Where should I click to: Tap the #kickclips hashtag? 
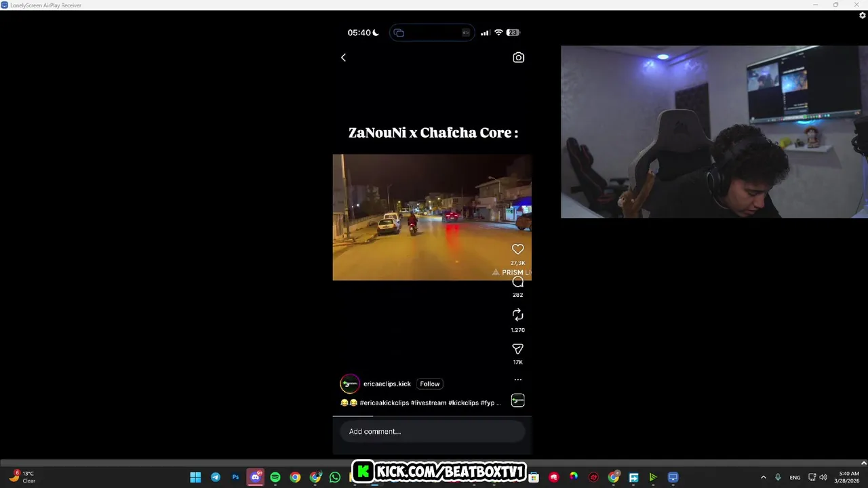pyautogui.click(x=463, y=403)
